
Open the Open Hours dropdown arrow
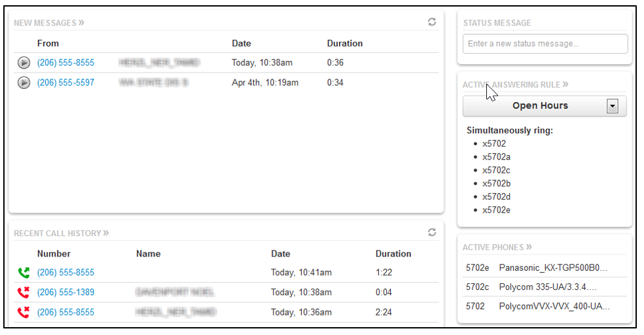tap(613, 106)
